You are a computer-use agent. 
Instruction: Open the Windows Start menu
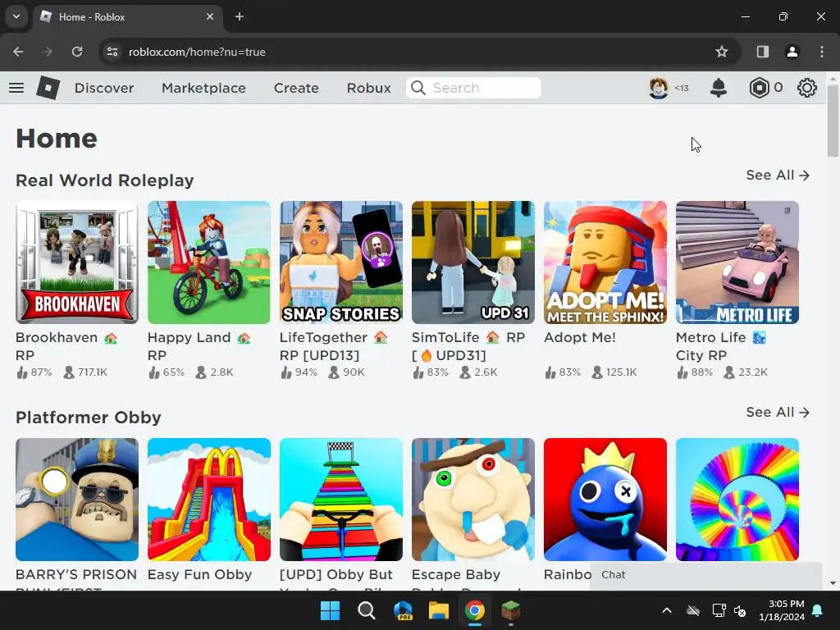330,610
